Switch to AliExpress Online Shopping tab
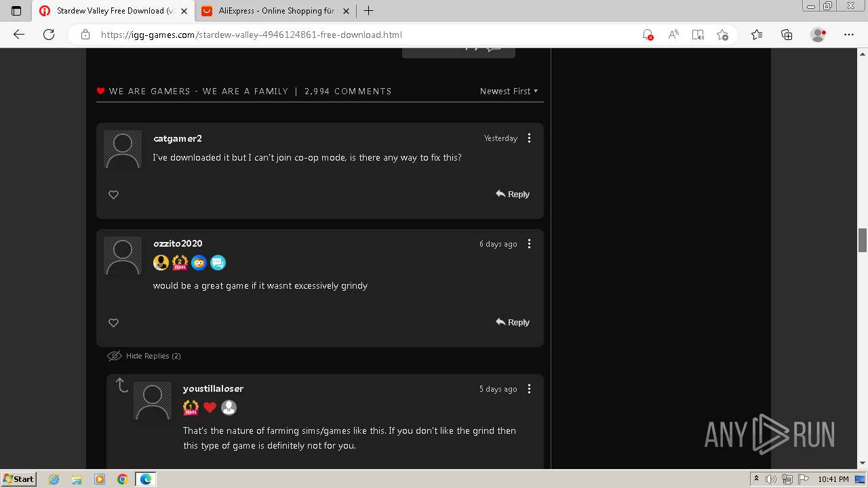This screenshot has height=488, width=868. pos(276,11)
